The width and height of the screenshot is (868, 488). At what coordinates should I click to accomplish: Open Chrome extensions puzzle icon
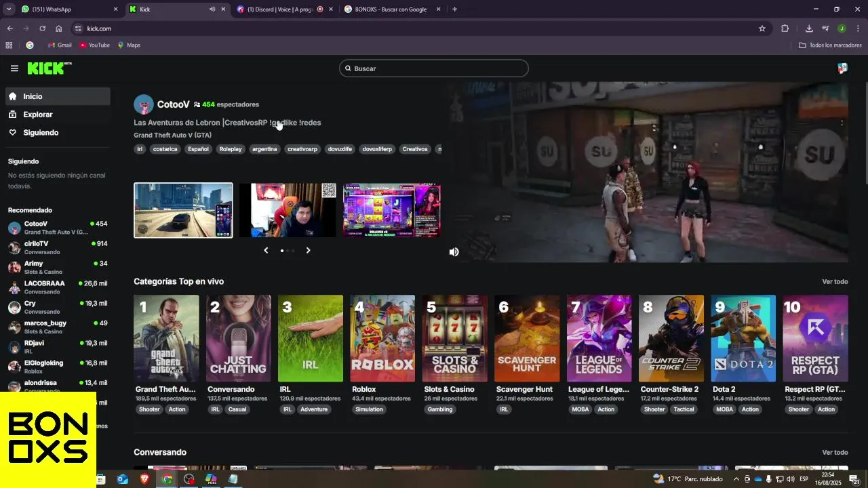click(785, 28)
